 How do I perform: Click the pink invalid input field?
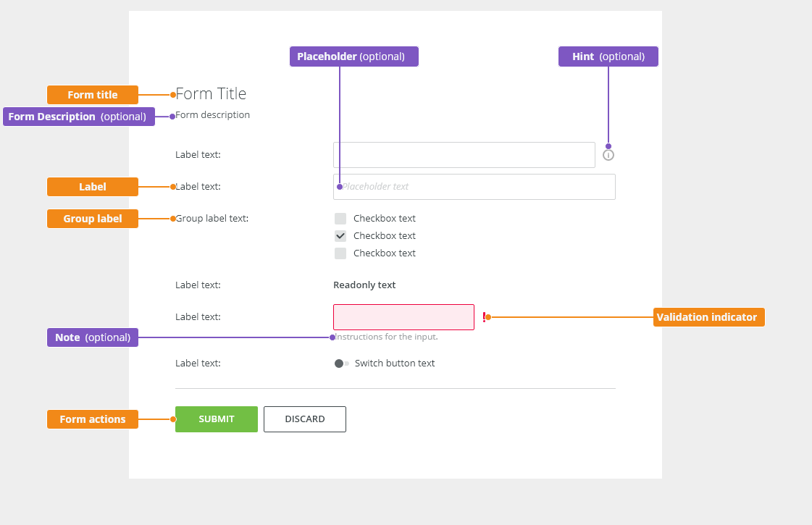click(404, 317)
